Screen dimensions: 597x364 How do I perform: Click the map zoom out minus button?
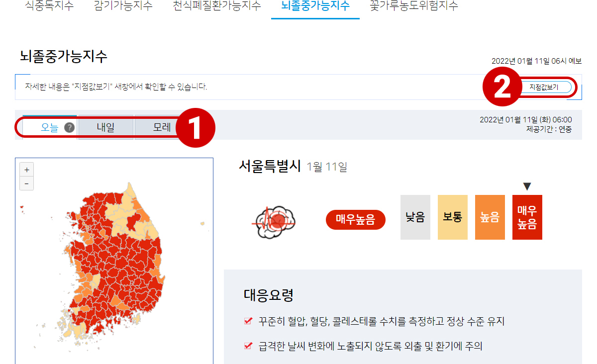[x=27, y=183]
